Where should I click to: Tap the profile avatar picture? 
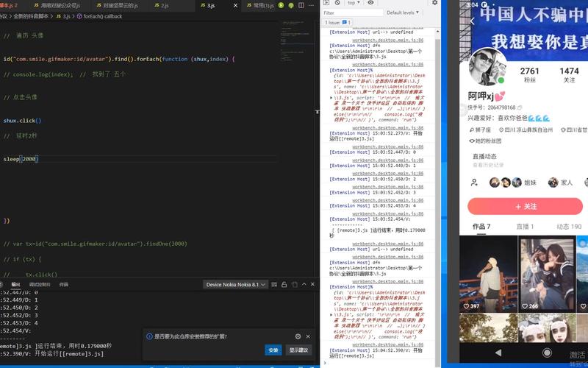tap(487, 67)
